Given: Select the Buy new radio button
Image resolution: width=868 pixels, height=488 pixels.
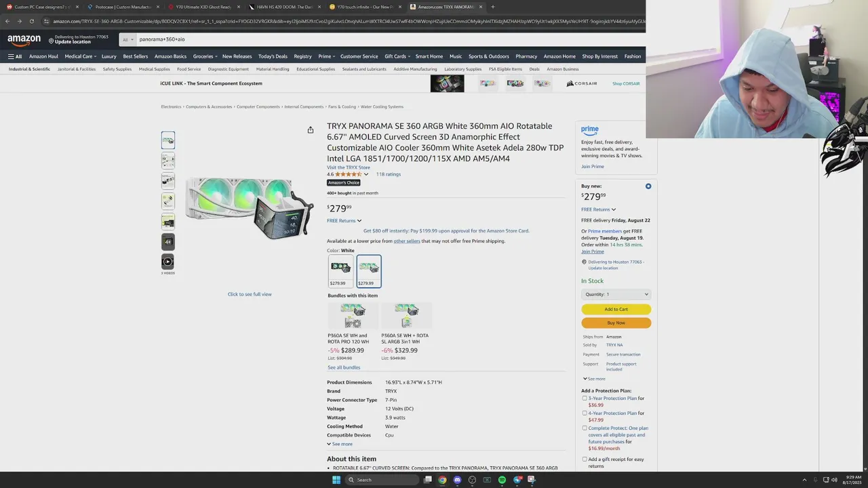Looking at the screenshot, I should tap(648, 186).
